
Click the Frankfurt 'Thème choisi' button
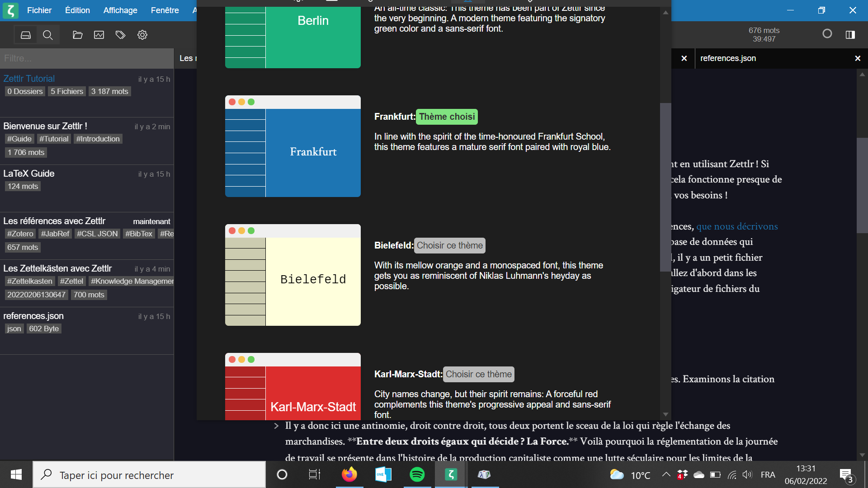[x=447, y=117]
